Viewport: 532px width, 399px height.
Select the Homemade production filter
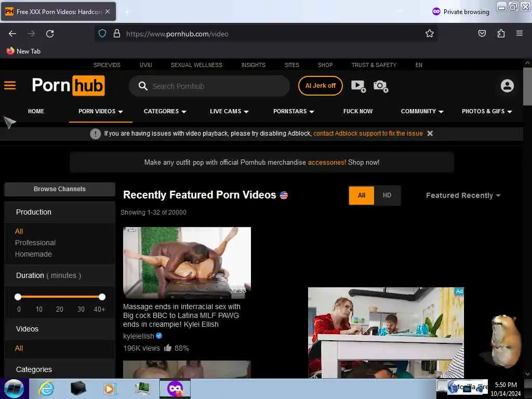(x=33, y=254)
